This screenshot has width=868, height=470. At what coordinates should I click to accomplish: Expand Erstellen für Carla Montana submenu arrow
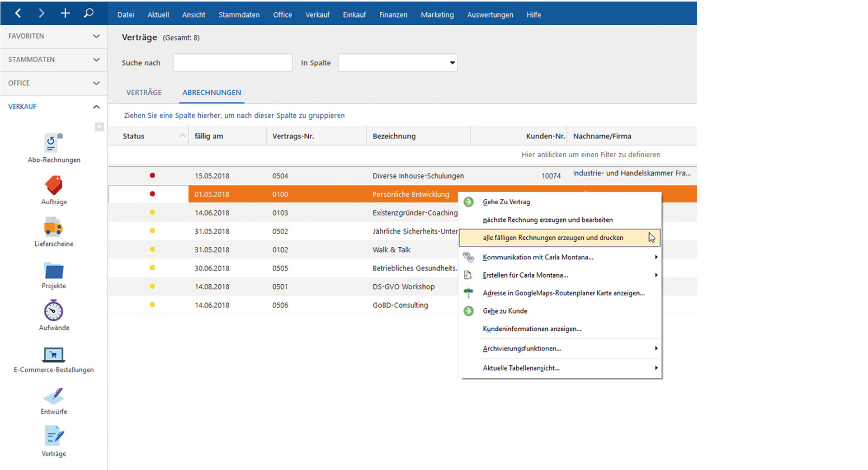point(656,275)
